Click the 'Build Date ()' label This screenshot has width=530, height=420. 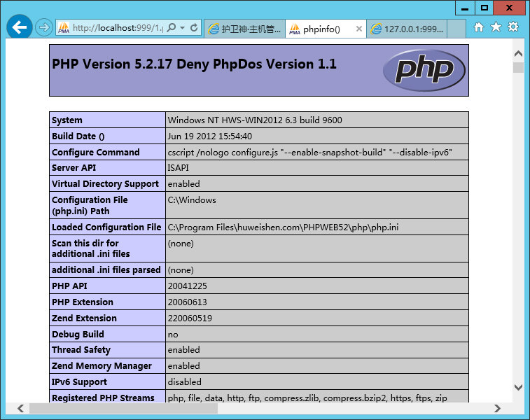pyautogui.click(x=78, y=136)
